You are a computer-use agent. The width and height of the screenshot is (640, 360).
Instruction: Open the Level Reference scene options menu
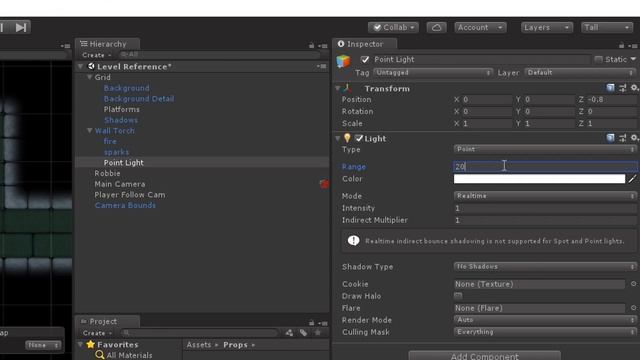tap(322, 66)
